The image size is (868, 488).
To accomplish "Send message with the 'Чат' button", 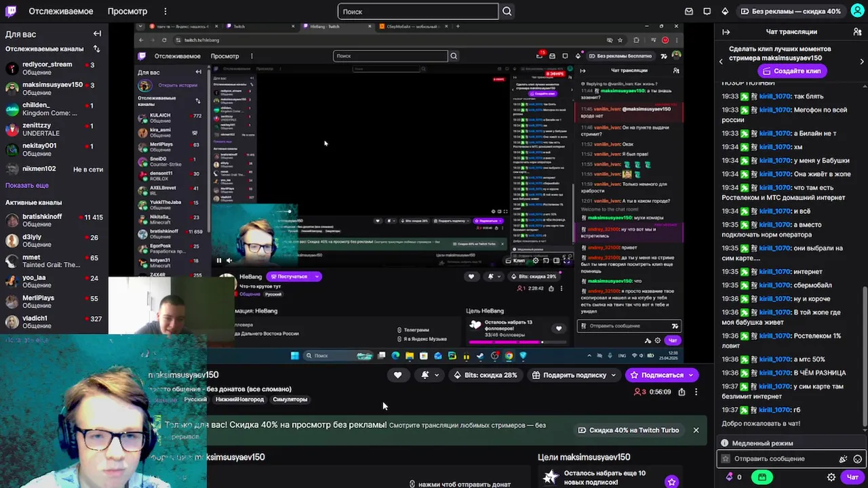I will 852,477.
